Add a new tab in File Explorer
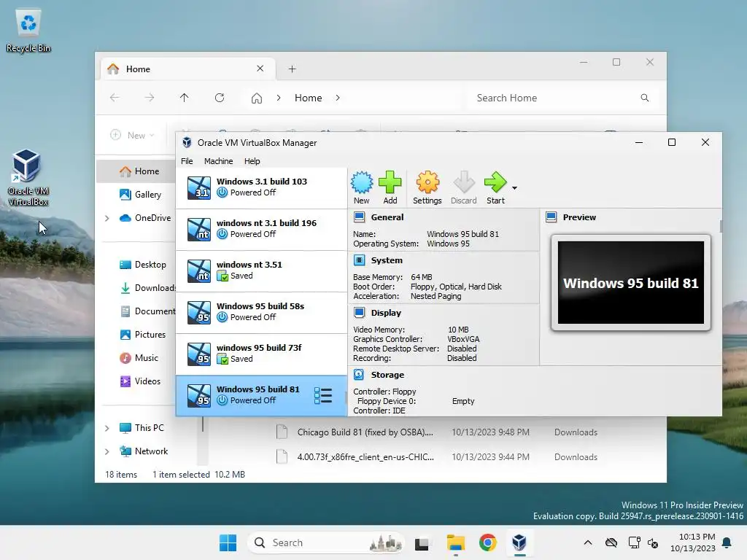Screen dimensions: 747x560 tap(292, 69)
